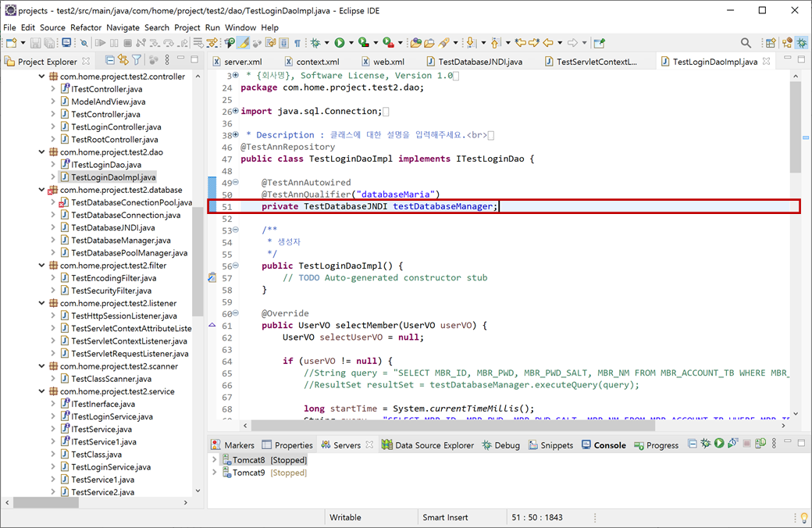The height and width of the screenshot is (528, 812).
Task: Click the Save icon in main toolbar
Action: [35, 43]
